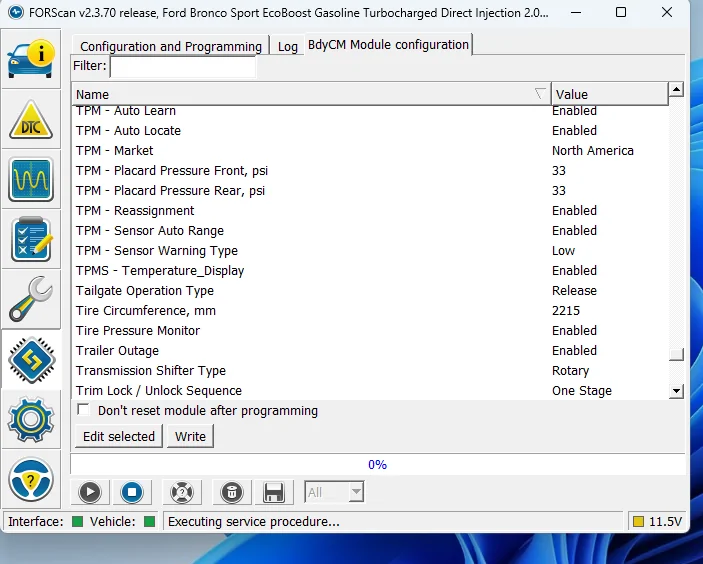Click the Play button in bottom toolbar
The width and height of the screenshot is (703, 564).
90,492
